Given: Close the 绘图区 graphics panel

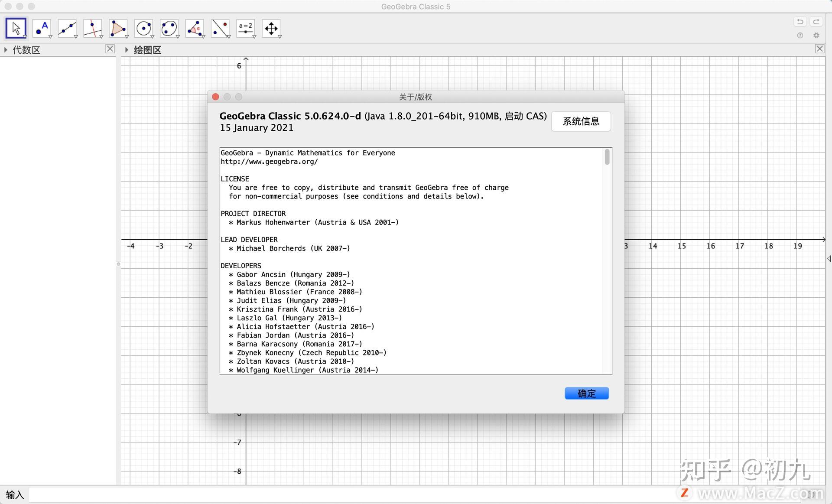Looking at the screenshot, I should (820, 49).
